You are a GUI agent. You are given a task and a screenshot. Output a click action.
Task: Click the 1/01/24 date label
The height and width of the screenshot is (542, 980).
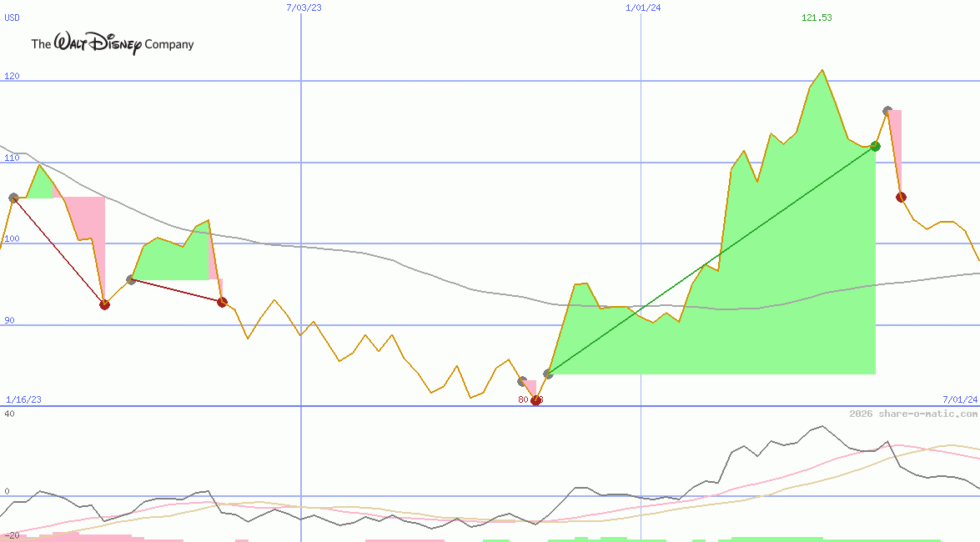pos(643,8)
